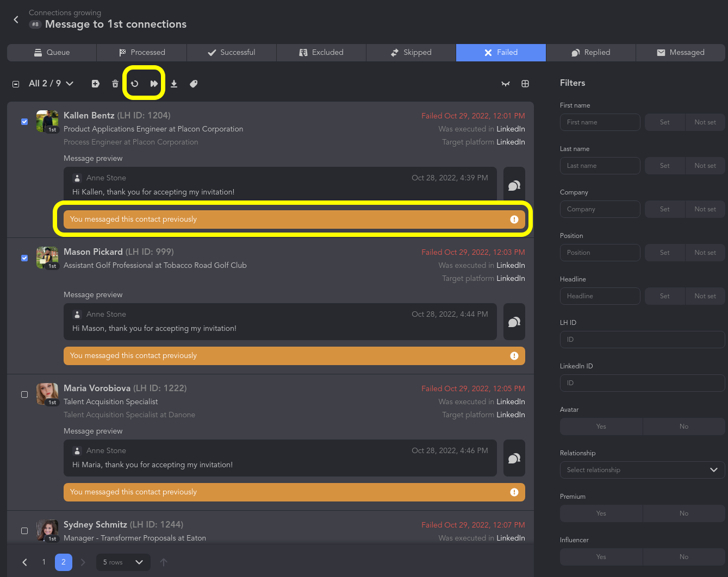Click page 2 in pagination
Image resolution: width=728 pixels, height=577 pixels.
64,562
